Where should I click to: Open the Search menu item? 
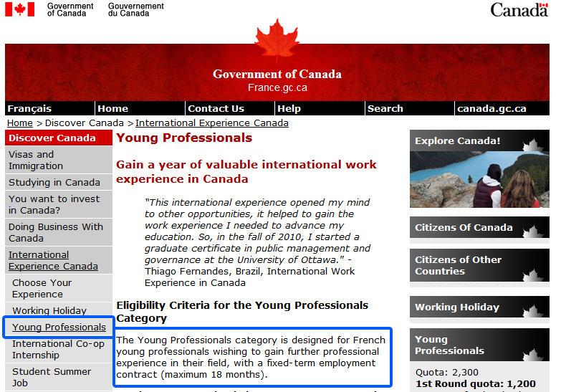pos(385,109)
